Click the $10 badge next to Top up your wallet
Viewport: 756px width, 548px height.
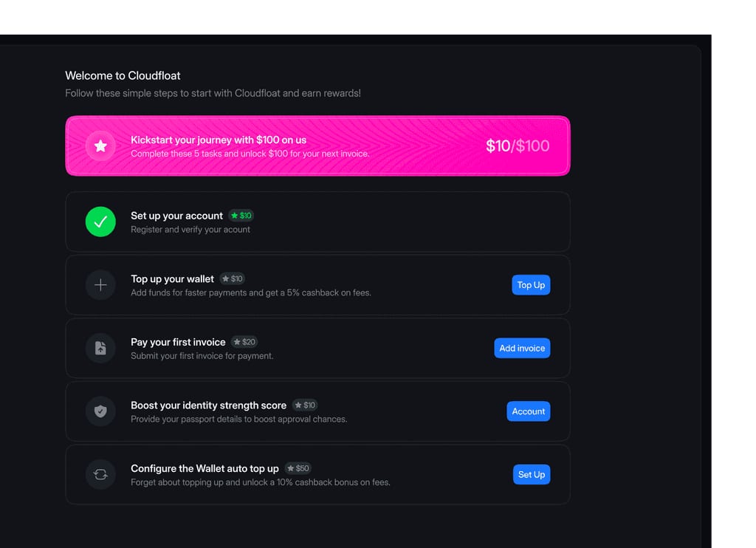(233, 279)
